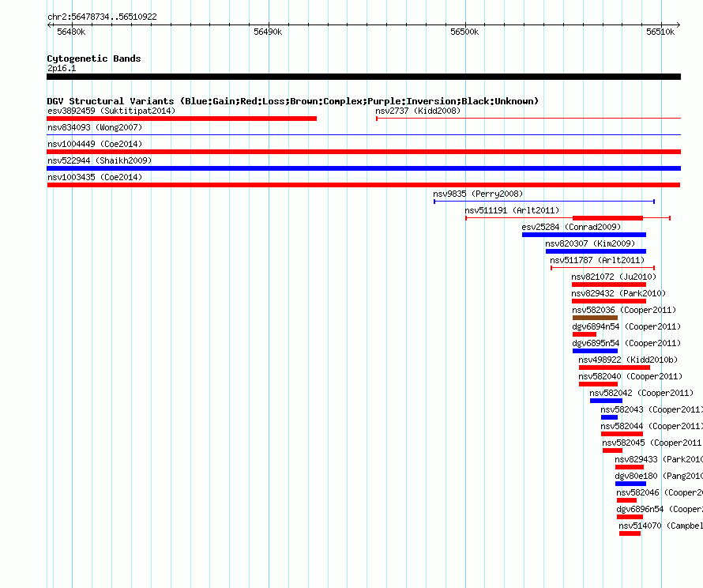This screenshot has height=588, width=703.
Task: Click the nsv9835 (Perry2008) label
Action: pos(478,194)
